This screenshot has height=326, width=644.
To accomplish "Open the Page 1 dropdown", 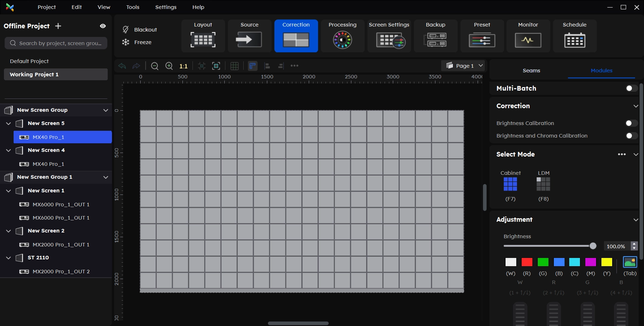I will [464, 66].
